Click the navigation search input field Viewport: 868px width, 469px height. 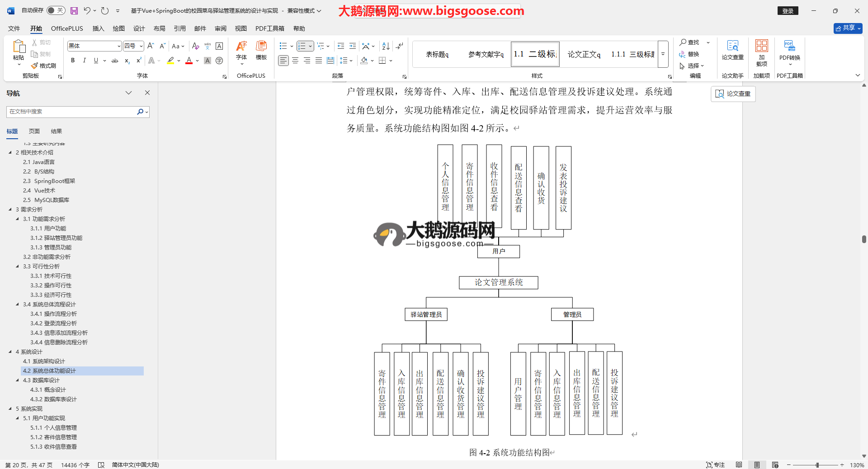(71, 112)
